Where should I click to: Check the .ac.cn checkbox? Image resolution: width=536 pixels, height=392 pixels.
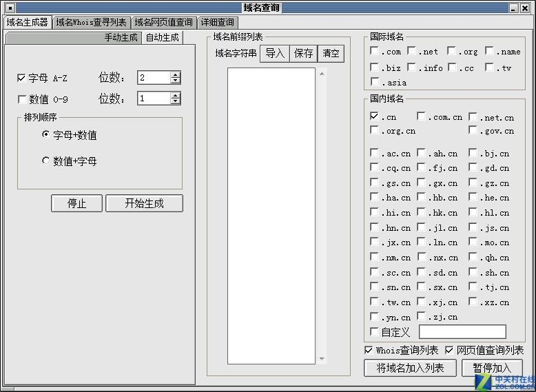click(x=375, y=152)
